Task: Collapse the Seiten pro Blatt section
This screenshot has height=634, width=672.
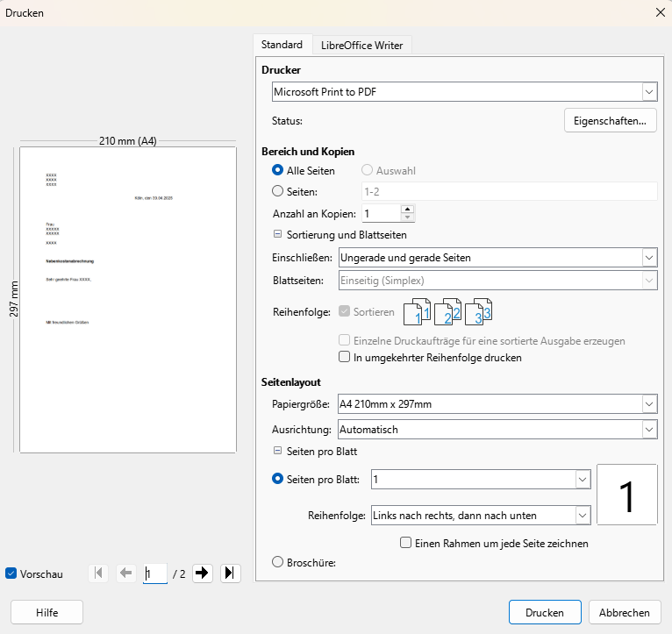Action: (278, 451)
